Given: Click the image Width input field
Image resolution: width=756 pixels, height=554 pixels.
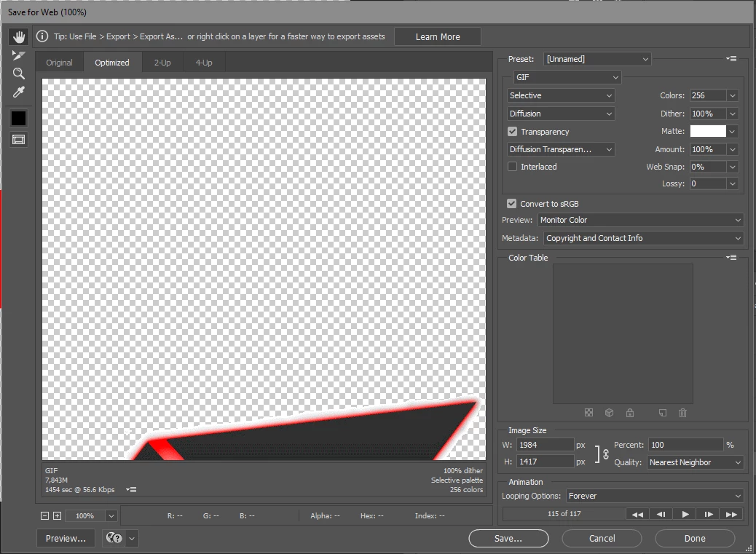Looking at the screenshot, I should (546, 445).
